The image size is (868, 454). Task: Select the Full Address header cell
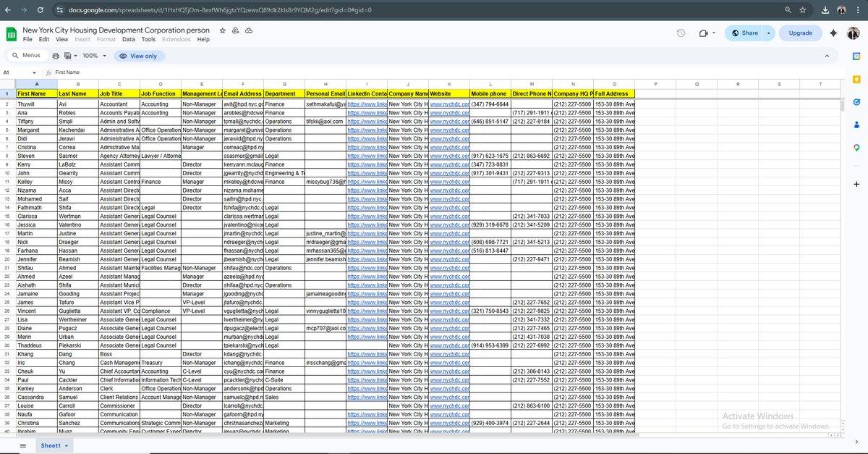614,94
